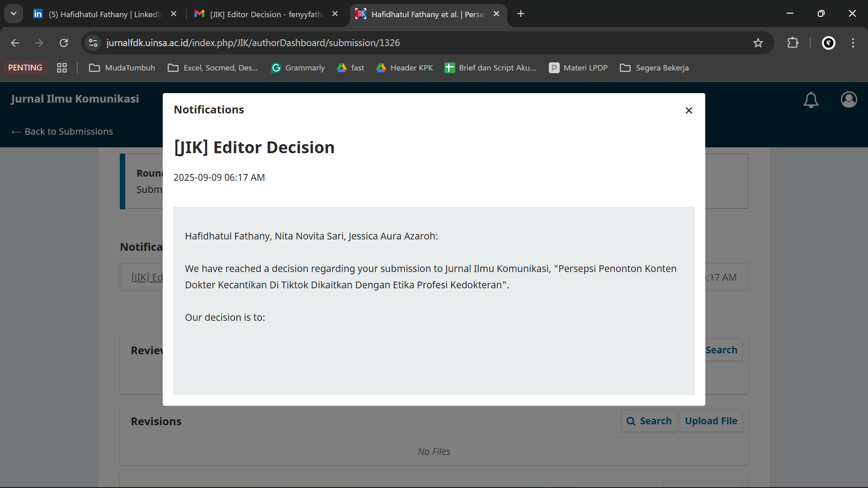The width and height of the screenshot is (868, 488).
Task: Click Back to Submissions link
Action: (x=62, y=131)
